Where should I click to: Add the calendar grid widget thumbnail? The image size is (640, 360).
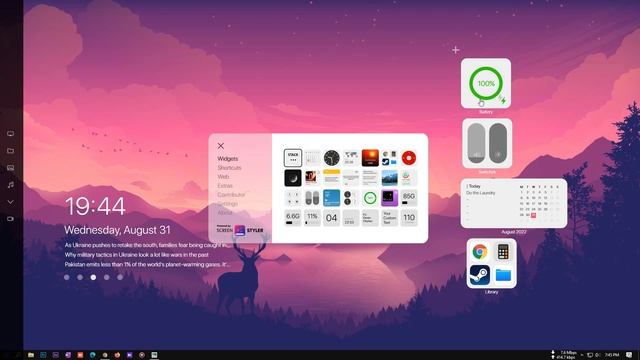point(312,158)
